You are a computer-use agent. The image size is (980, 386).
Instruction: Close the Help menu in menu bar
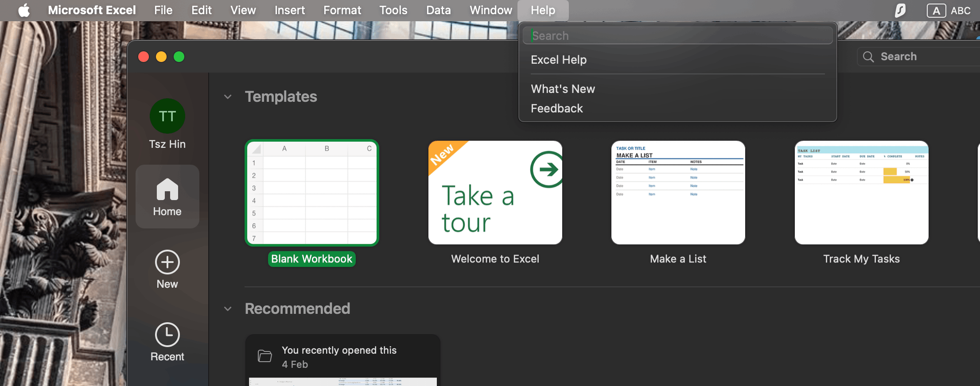[x=543, y=10]
